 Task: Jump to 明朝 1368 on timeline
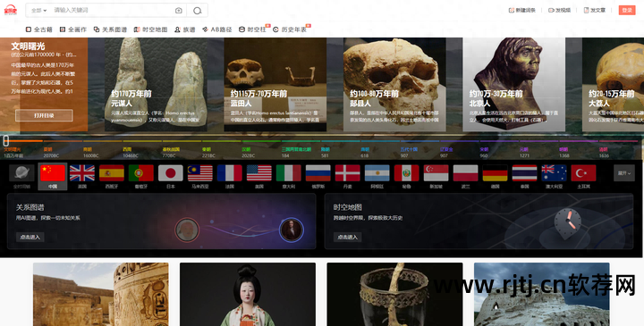(563, 153)
